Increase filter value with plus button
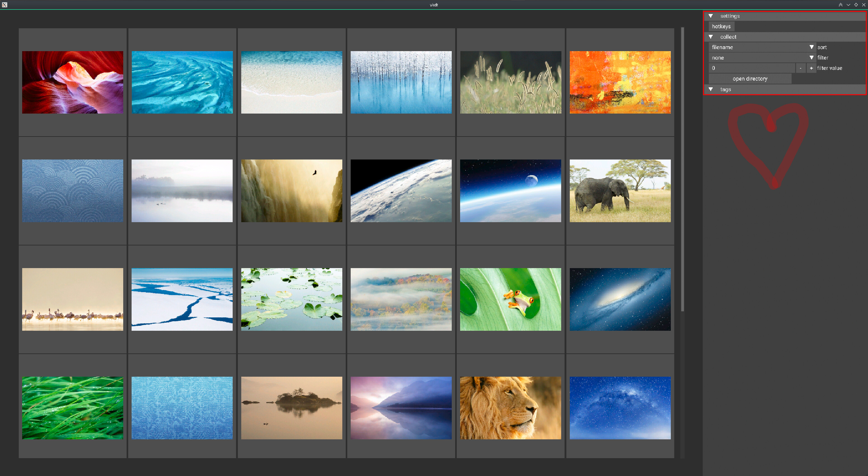The image size is (868, 476). [811, 68]
